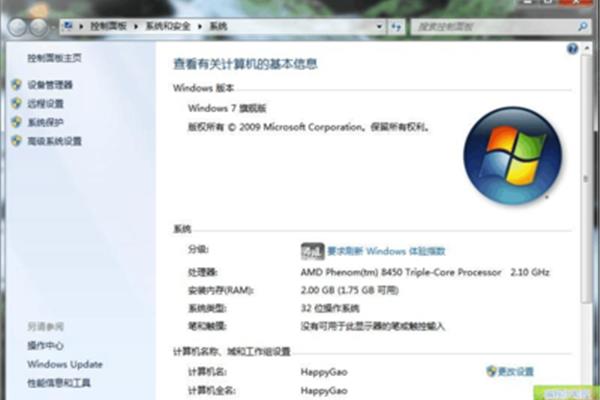Open address bar history dropdown arrow

(x=379, y=27)
